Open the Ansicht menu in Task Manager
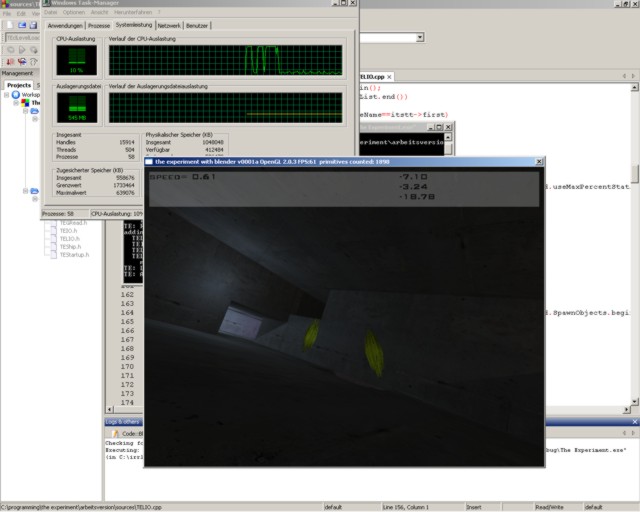 (98, 12)
